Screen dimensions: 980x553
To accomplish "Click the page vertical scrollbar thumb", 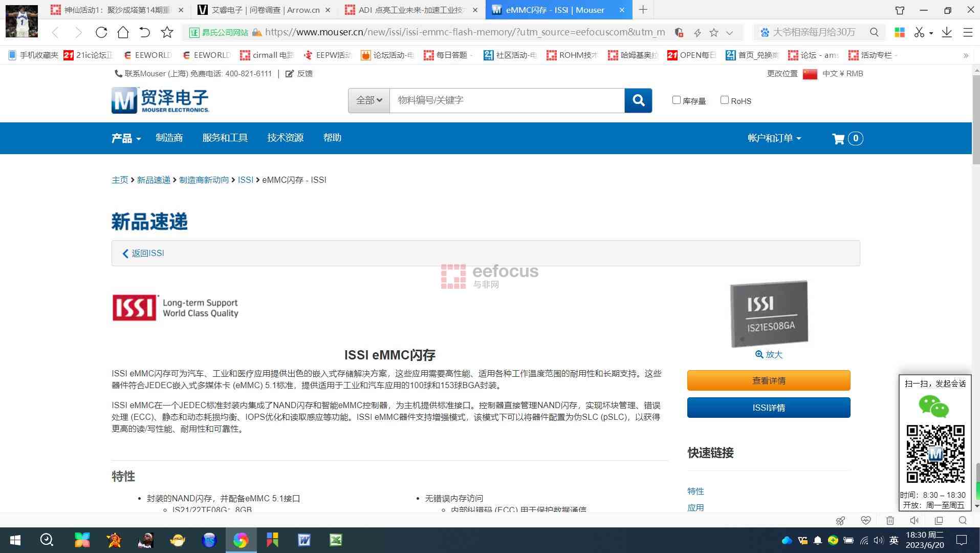I will 976,120.
